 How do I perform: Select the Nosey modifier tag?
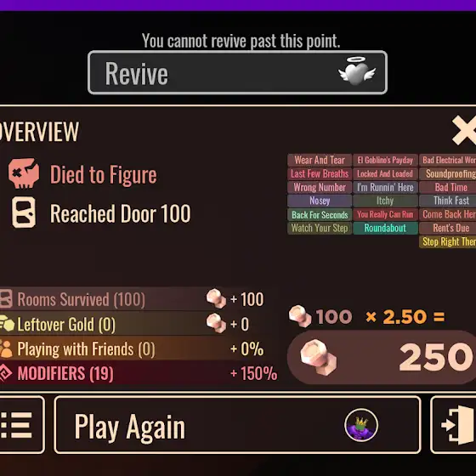(x=320, y=201)
